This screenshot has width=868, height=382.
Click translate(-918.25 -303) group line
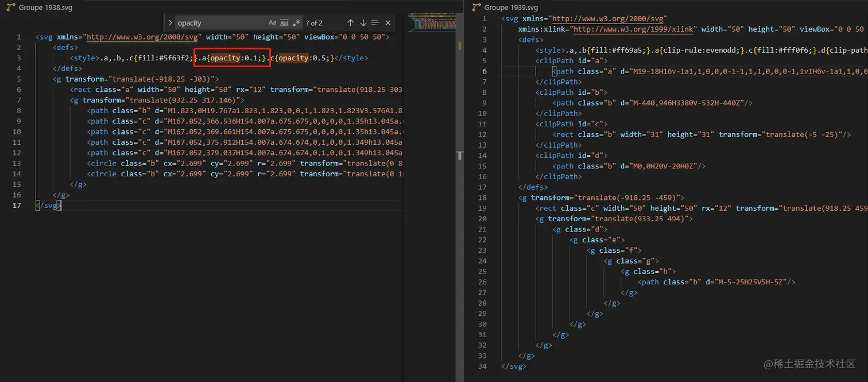click(135, 79)
